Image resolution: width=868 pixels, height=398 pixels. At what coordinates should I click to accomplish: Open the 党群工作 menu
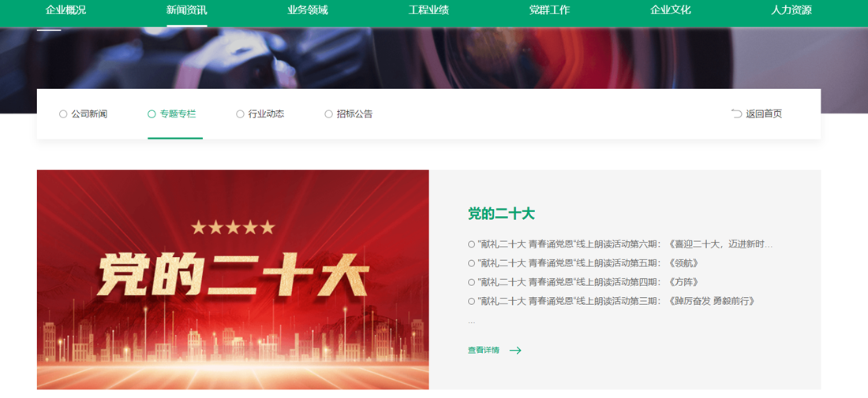549,10
